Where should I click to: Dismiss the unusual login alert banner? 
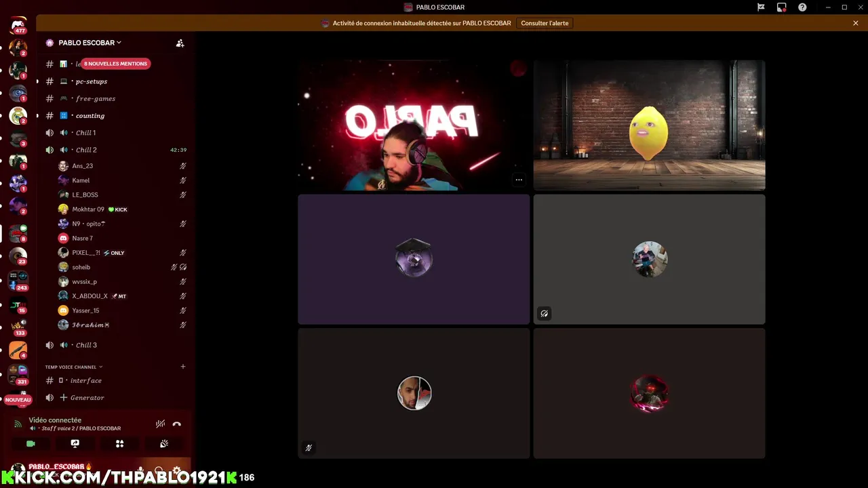[x=856, y=23]
